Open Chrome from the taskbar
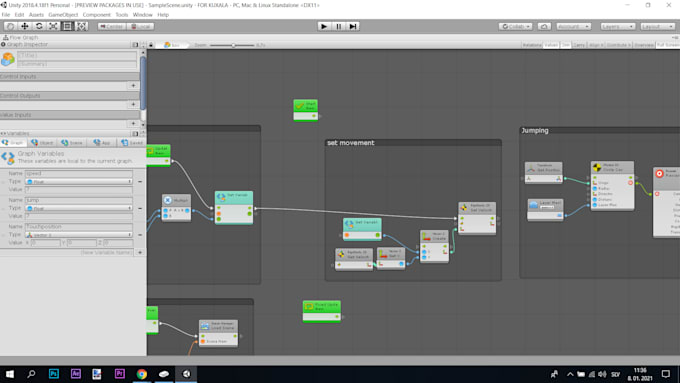Screen dimensions: 680x383 coord(142,374)
